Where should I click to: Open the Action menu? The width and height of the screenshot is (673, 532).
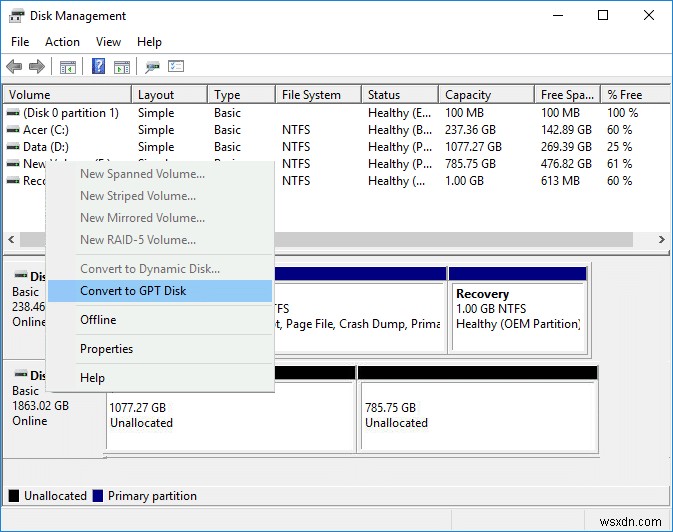pyautogui.click(x=62, y=42)
